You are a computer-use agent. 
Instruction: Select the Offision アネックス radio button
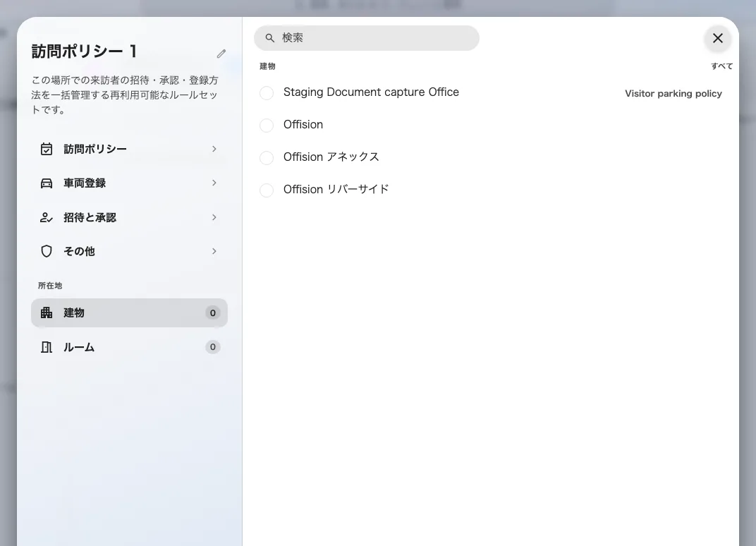[267, 158]
